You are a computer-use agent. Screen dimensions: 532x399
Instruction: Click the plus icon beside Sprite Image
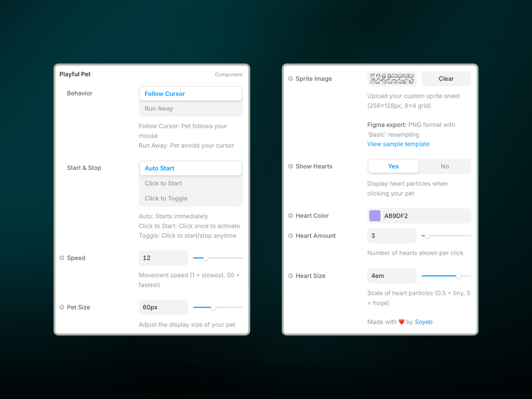tap(291, 79)
